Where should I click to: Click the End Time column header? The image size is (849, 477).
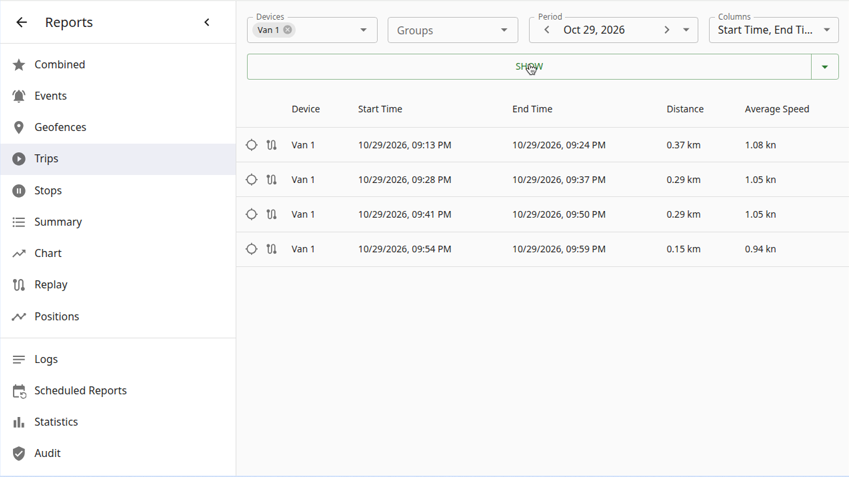(532, 109)
